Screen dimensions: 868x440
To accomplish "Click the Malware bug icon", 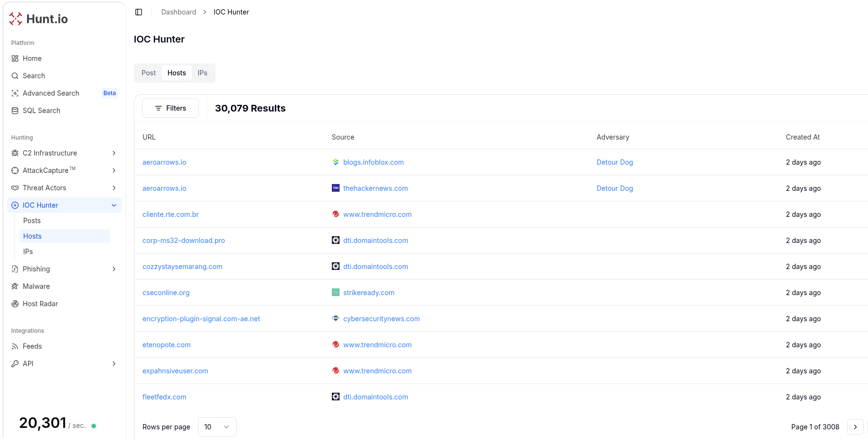I will (x=15, y=286).
